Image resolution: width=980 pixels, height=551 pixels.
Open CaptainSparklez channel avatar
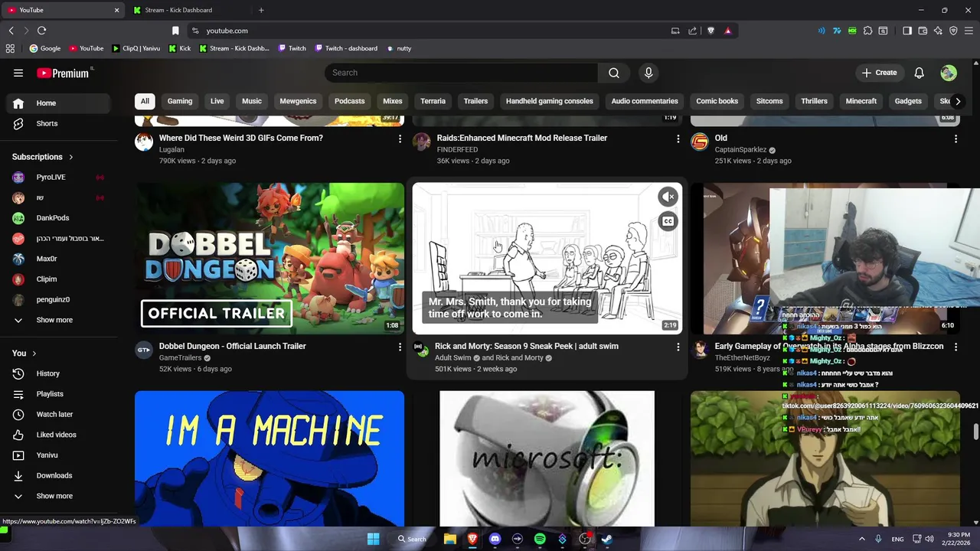click(700, 142)
